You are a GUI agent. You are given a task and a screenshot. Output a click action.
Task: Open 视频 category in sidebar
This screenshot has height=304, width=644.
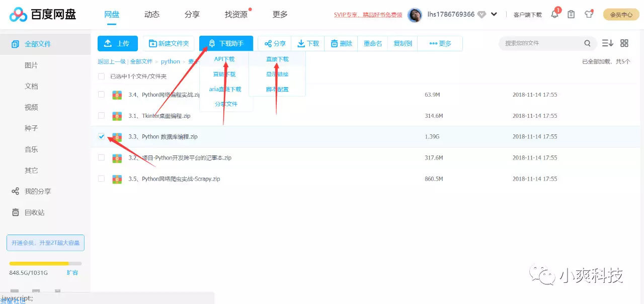pos(31,107)
